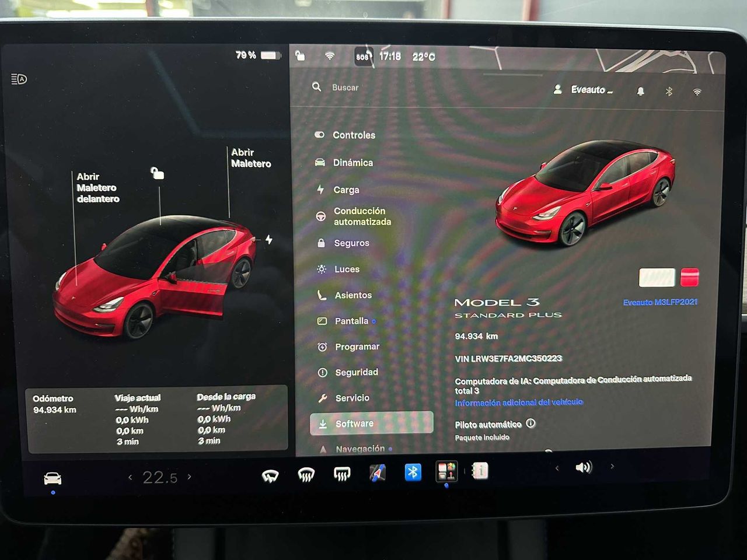Open Información adicional del vehículo link
This screenshot has height=560, width=747.
(519, 402)
